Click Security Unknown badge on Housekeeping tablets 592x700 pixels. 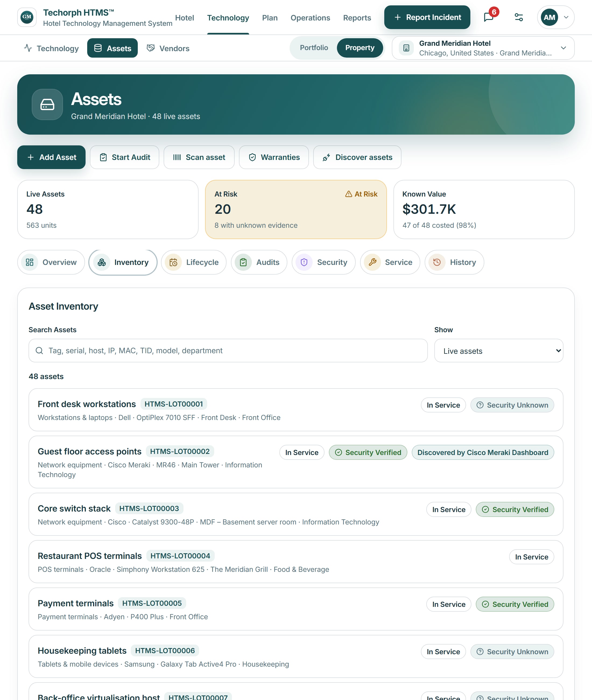[512, 651]
